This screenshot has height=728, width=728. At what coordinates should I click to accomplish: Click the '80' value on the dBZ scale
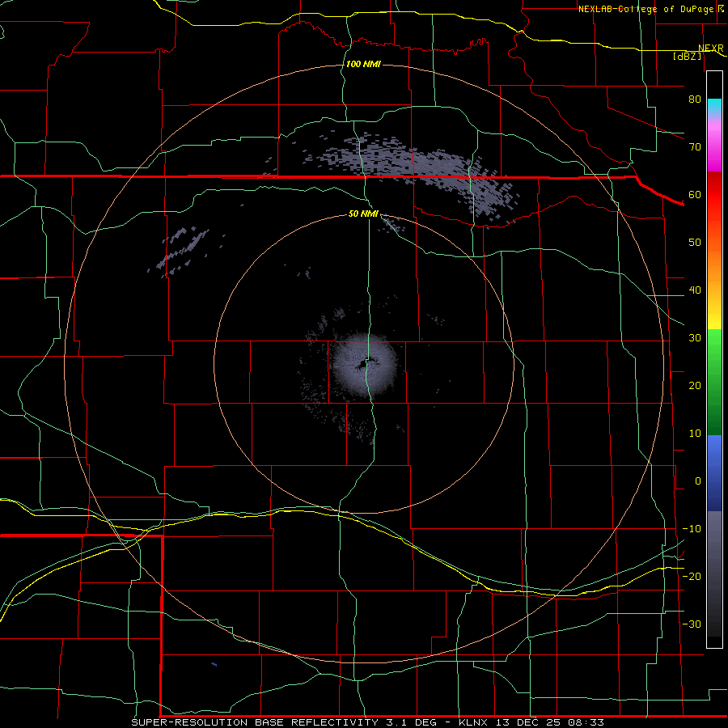(695, 99)
